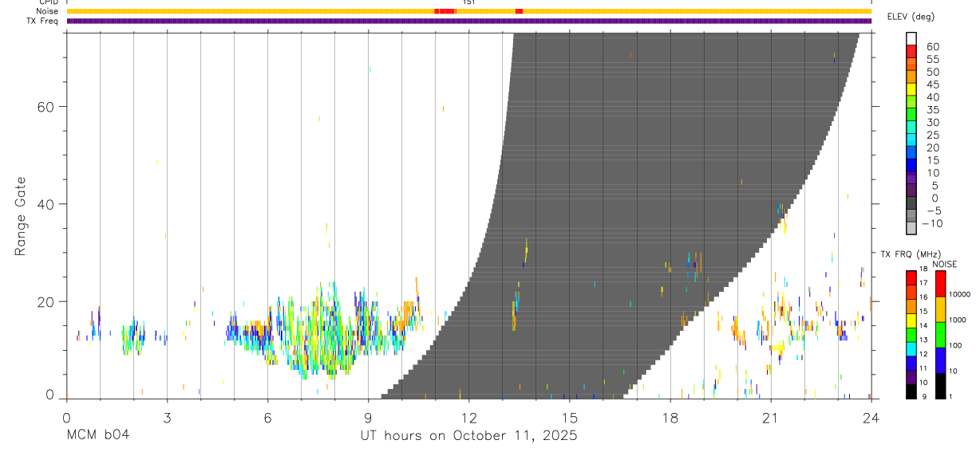Pick the cyan 20–25 elevation color swatch

pyautogui.click(x=911, y=140)
